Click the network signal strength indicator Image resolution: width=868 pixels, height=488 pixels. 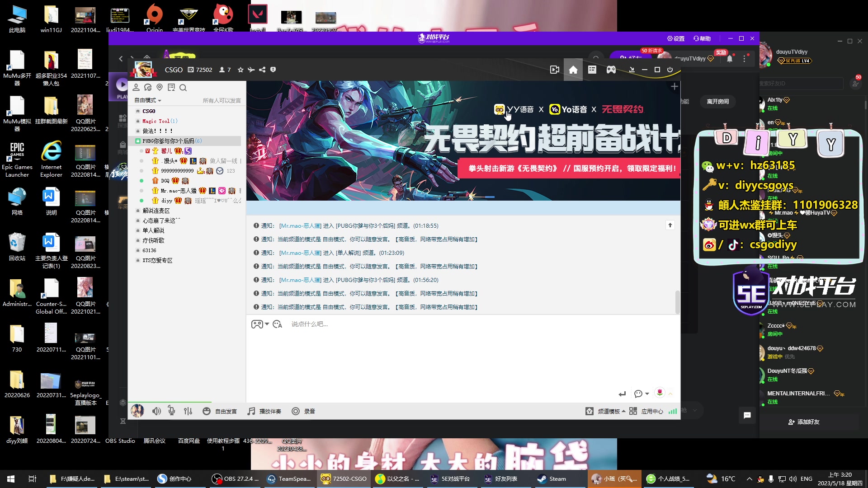(673, 411)
